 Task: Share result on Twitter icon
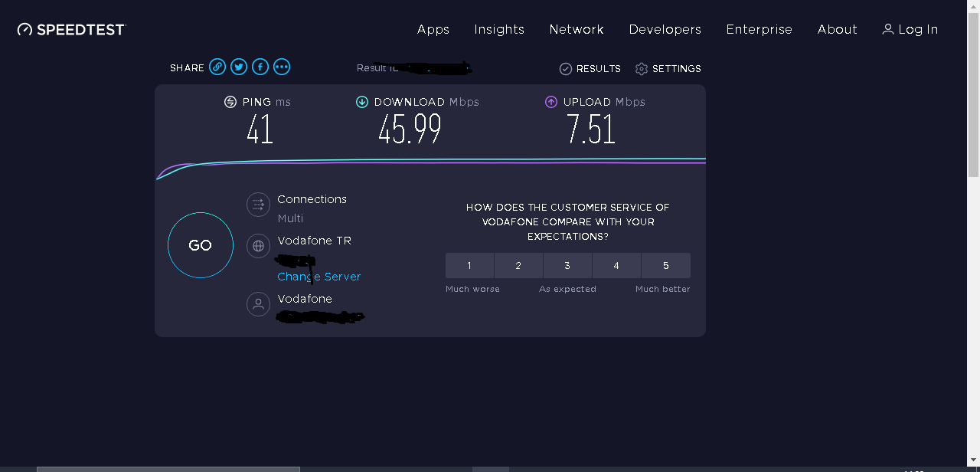239,67
